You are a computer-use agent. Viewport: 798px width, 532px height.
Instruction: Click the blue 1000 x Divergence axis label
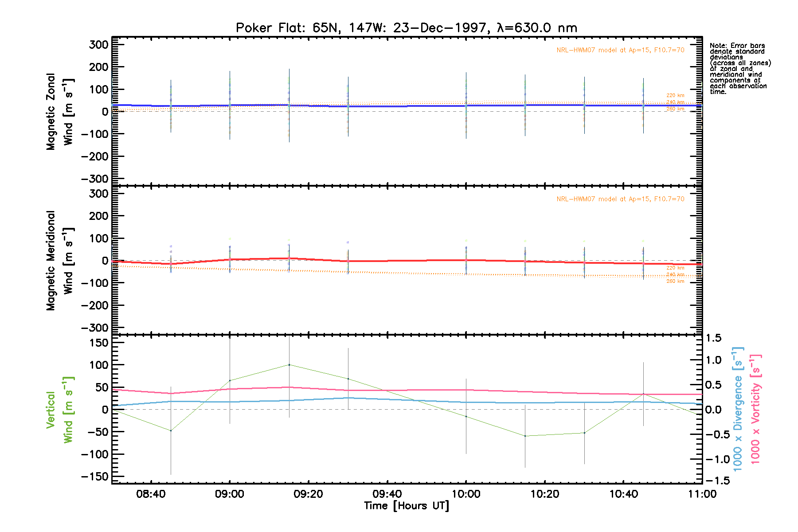click(x=738, y=409)
